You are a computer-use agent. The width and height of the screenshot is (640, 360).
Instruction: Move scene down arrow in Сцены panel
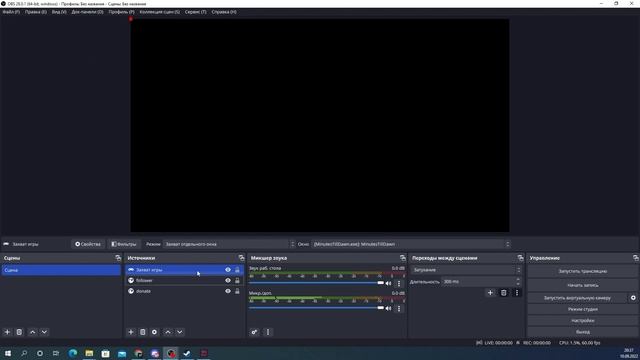(x=44, y=332)
